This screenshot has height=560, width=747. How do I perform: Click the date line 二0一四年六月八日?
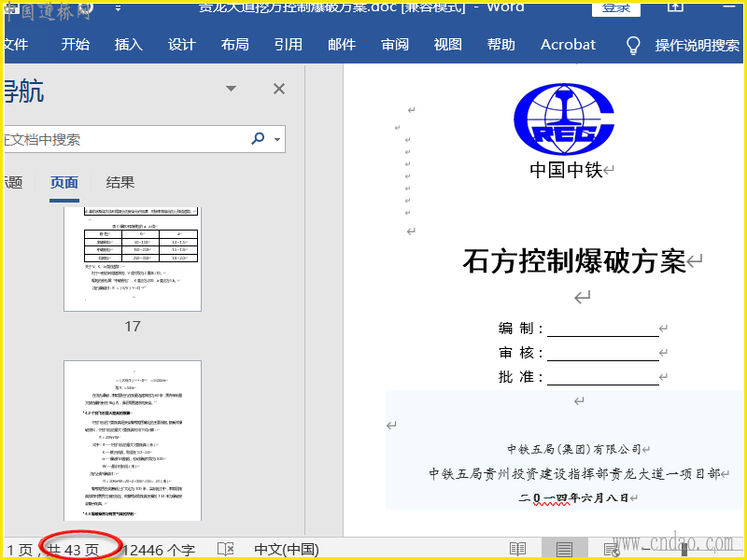573,497
